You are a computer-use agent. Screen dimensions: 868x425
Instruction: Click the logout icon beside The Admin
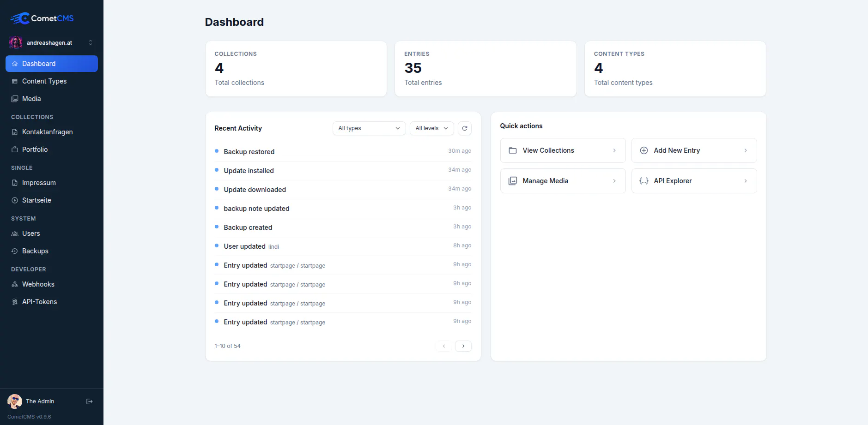click(x=90, y=401)
